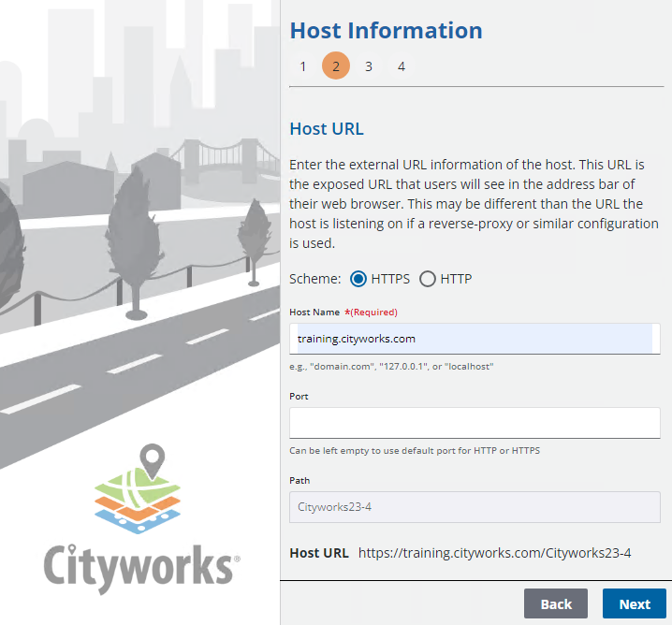Click the 'Can be left empty' port hint

tap(415, 451)
